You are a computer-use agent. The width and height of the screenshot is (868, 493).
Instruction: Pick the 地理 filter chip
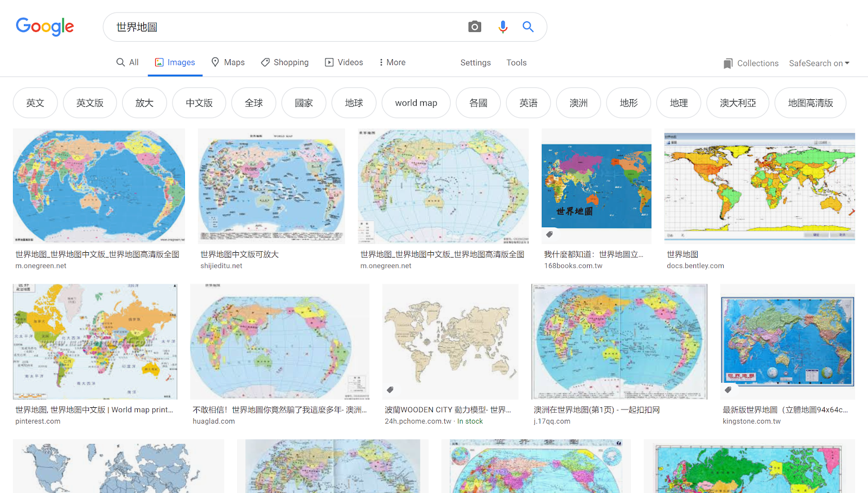click(x=679, y=103)
